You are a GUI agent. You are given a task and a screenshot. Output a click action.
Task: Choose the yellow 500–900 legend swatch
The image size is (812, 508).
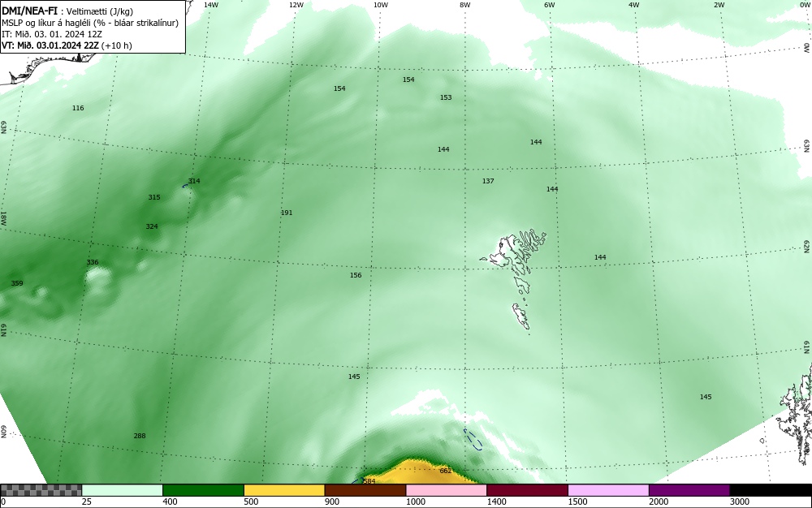click(284, 490)
